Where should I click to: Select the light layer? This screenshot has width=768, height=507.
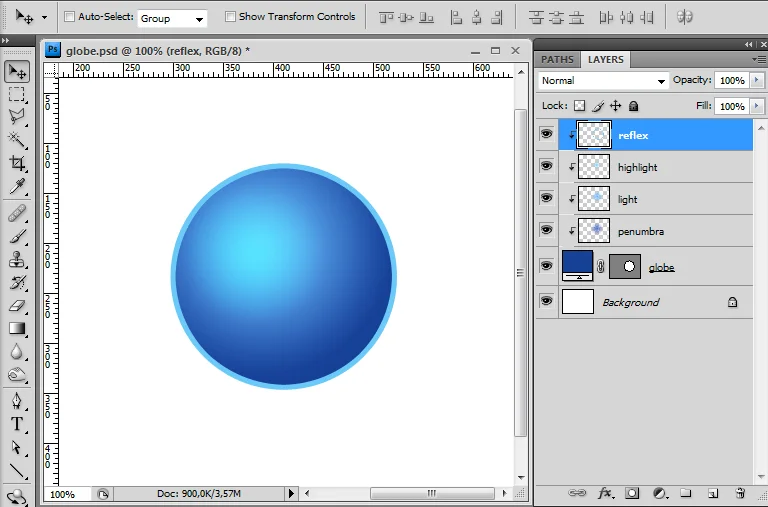coord(656,199)
